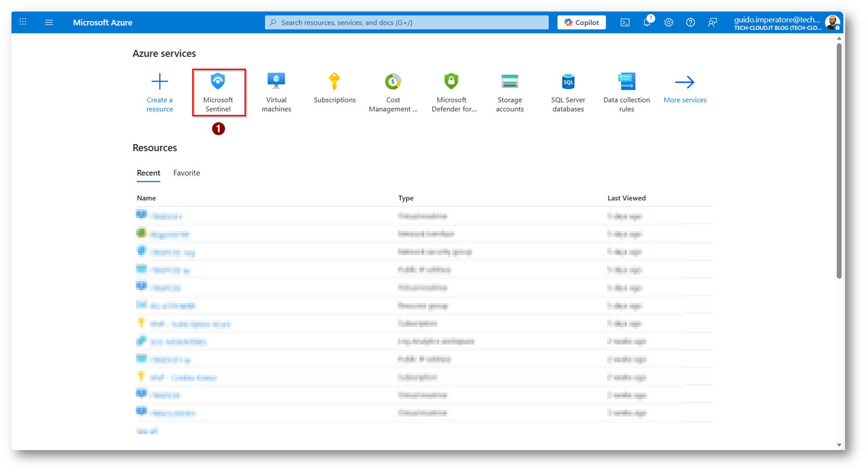868x473 pixels.
Task: View notifications bell icon
Action: pos(647,22)
